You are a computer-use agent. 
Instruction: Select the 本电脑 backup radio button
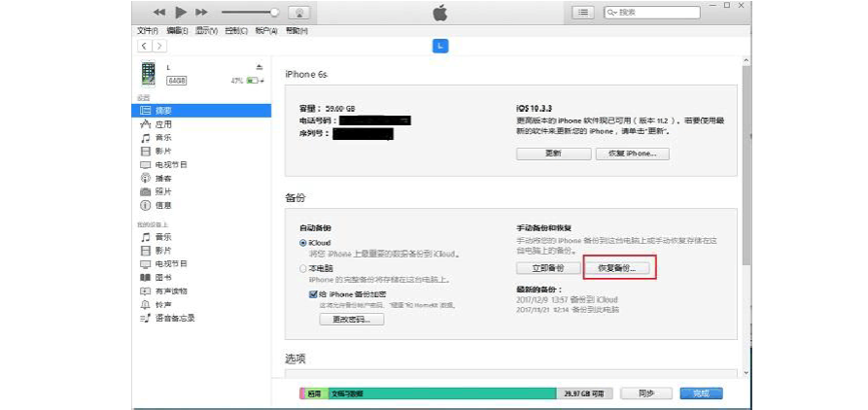(x=303, y=268)
